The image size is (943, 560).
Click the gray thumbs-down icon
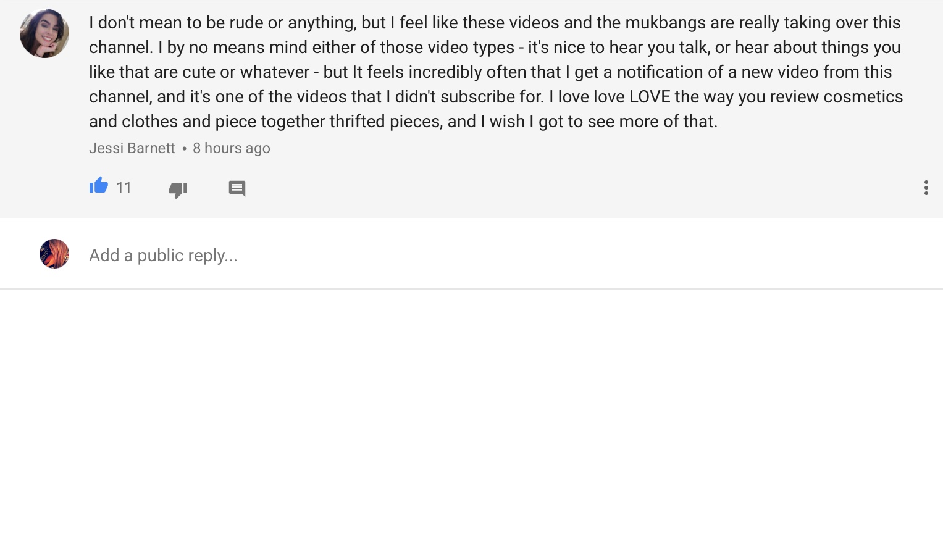178,190
